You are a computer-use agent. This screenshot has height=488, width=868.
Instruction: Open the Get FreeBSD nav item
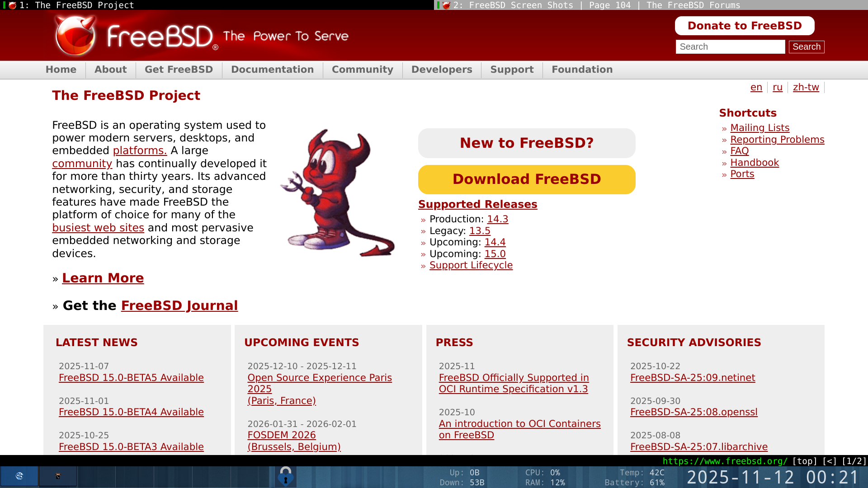tap(179, 70)
